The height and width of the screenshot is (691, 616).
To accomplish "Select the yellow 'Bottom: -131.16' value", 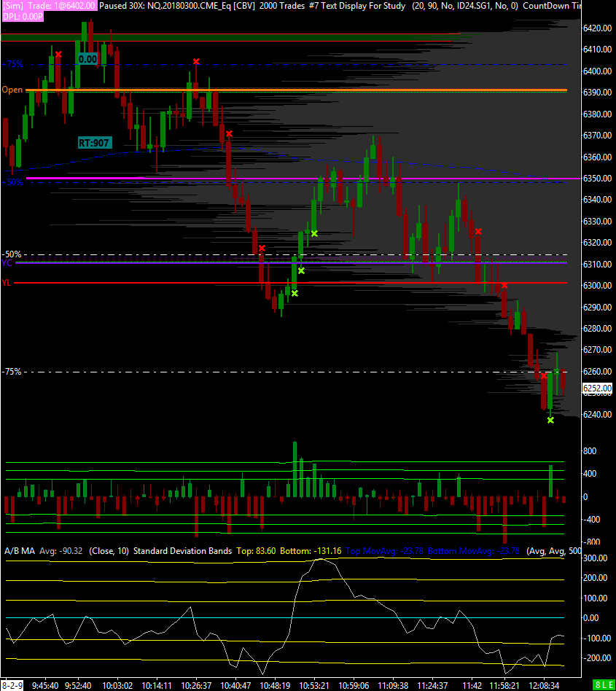I will pyautogui.click(x=311, y=551).
